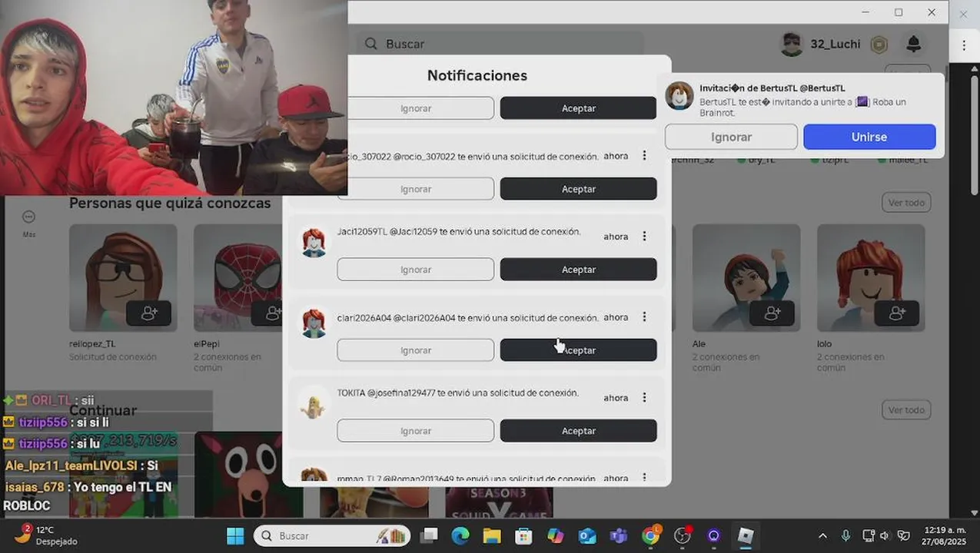Open Season 3 Squid Game thumbnail

[499, 503]
